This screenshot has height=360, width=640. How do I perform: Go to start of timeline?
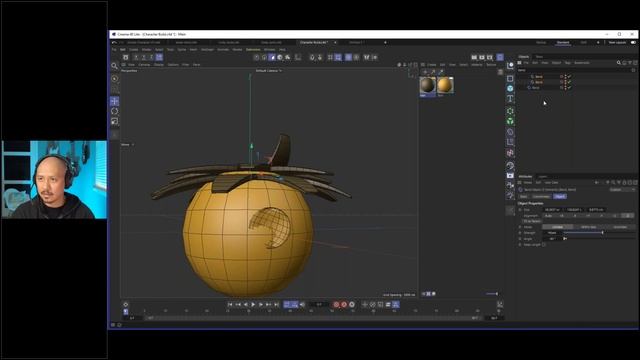point(230,304)
